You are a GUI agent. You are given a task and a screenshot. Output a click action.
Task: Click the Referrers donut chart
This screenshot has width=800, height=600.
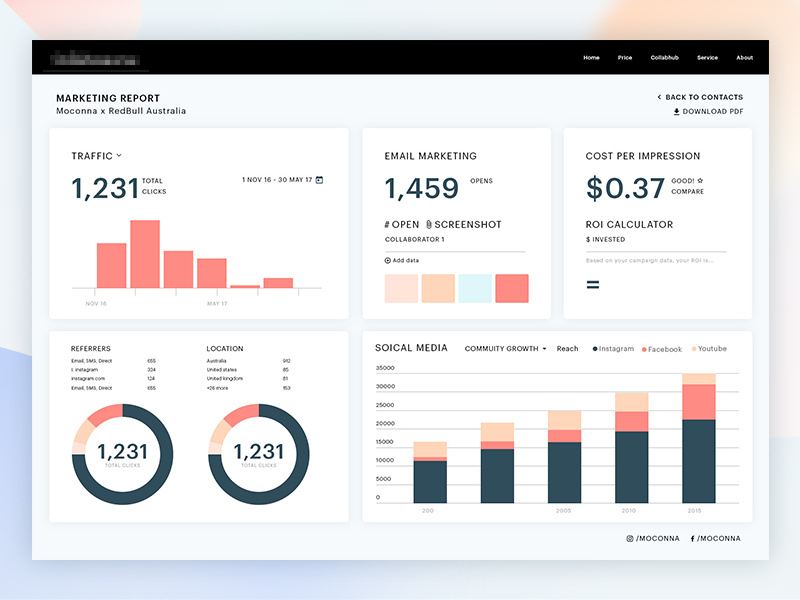coord(122,454)
